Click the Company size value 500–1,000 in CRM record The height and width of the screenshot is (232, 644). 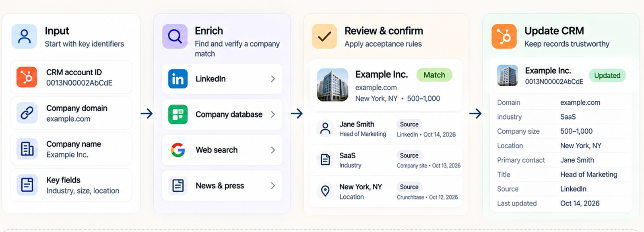coord(576,131)
